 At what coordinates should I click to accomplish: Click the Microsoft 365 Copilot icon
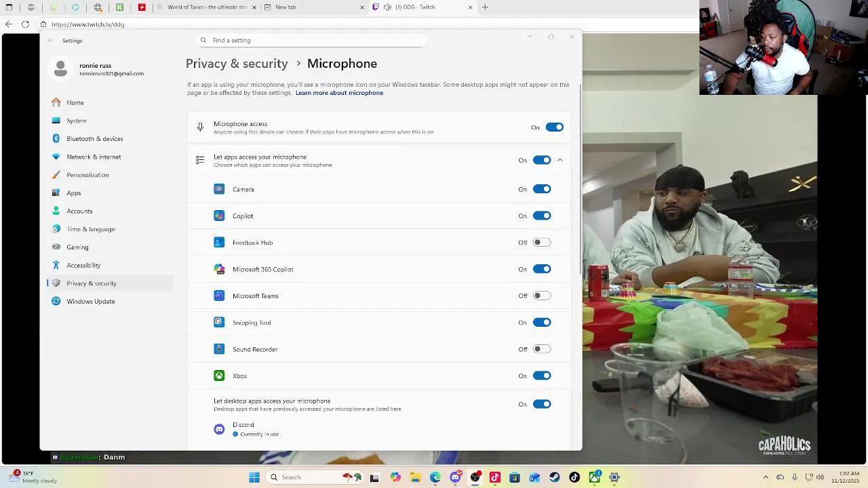219,269
